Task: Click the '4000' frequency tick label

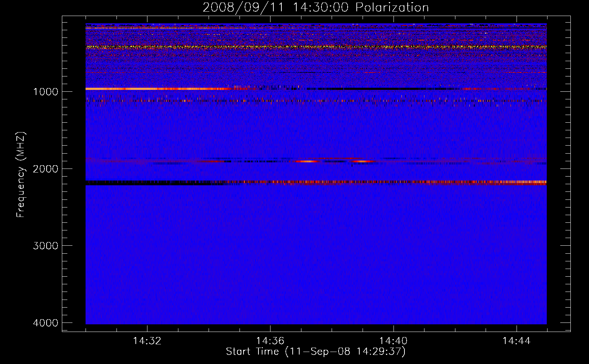Action: (x=46, y=323)
